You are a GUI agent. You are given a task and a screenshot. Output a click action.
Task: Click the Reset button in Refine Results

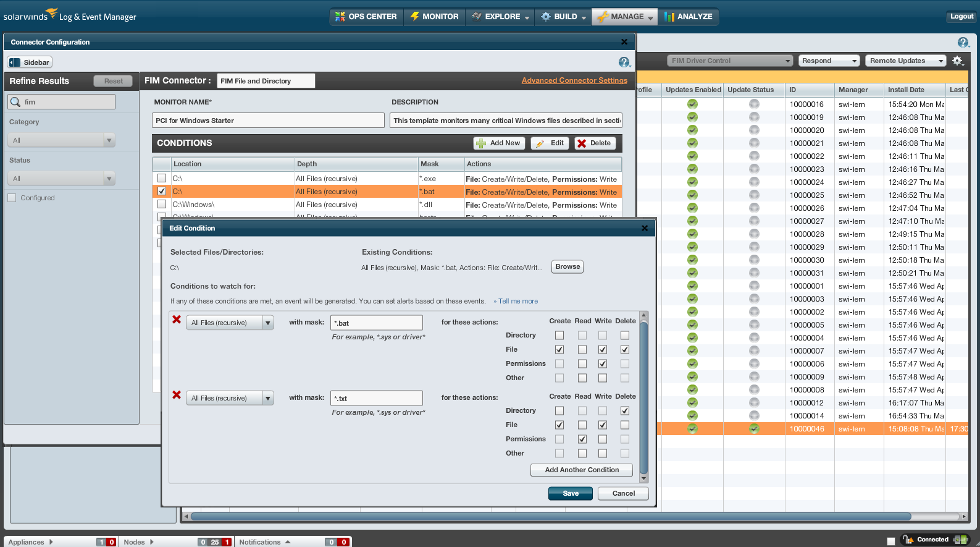pyautogui.click(x=114, y=81)
